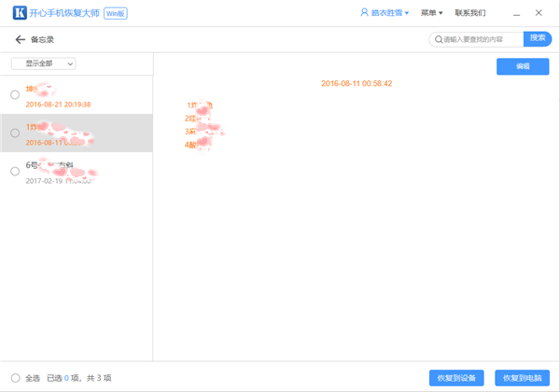This screenshot has height=392, width=560.
Task: Select radio for the highlighted 2016-08-11 note
Action: click(15, 133)
